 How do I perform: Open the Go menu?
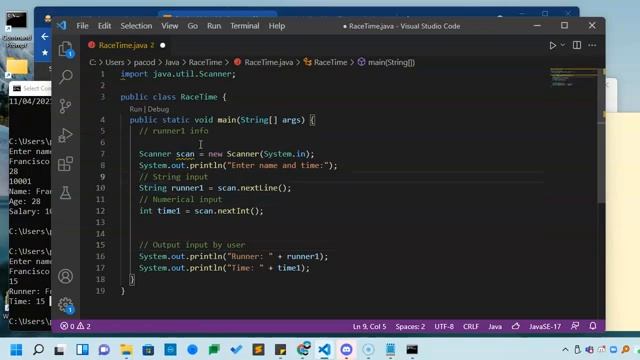193,26
